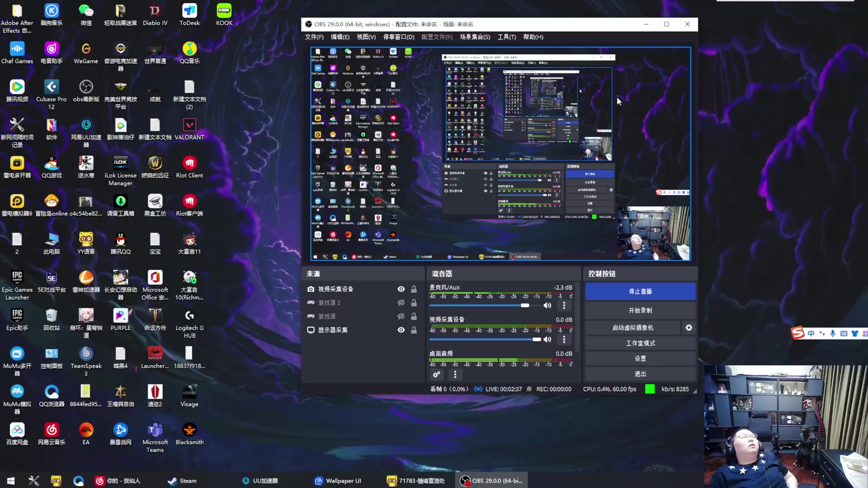This screenshot has width=868, height=488.
Task: Open the 编辑(E) menu
Action: point(340,37)
